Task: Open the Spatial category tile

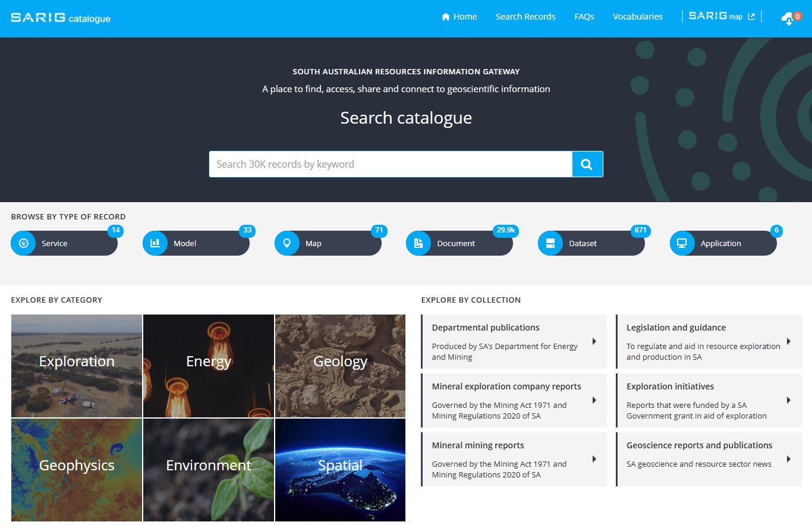Action: point(340,470)
